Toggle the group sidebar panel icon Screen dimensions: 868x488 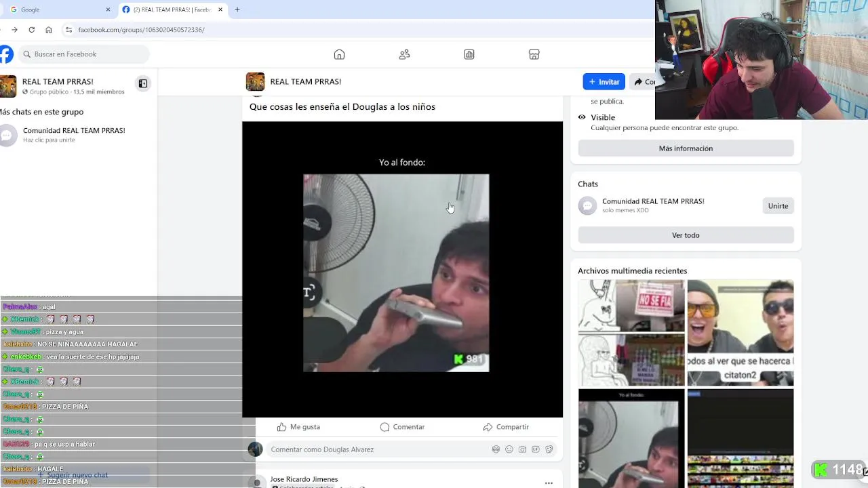tap(143, 83)
